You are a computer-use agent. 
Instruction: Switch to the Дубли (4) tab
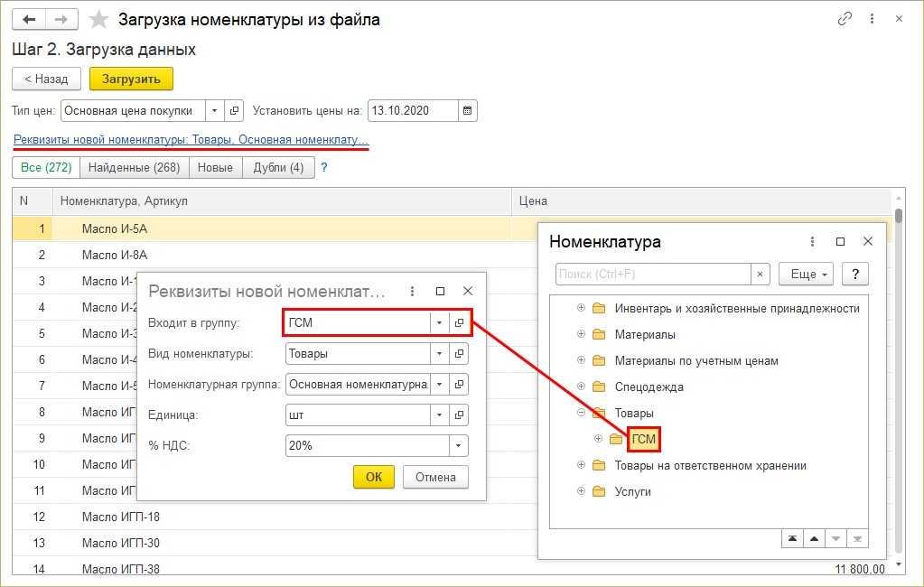click(x=278, y=167)
